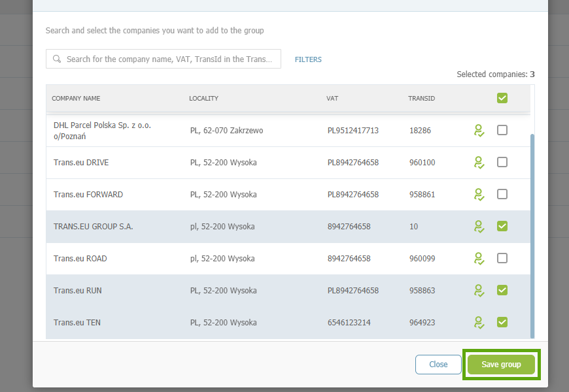569x392 pixels.
Task: Check the Trans.eu ROAD checkbox
Action: 502,258
